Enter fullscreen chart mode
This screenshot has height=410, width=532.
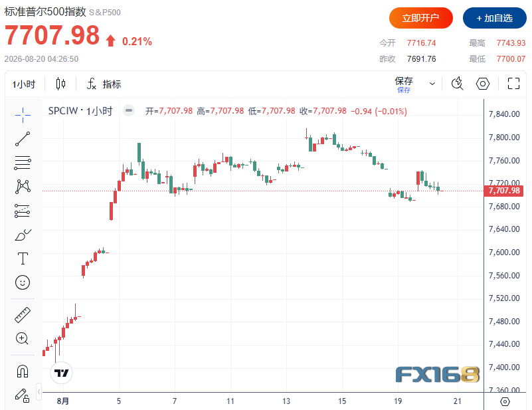tap(513, 84)
